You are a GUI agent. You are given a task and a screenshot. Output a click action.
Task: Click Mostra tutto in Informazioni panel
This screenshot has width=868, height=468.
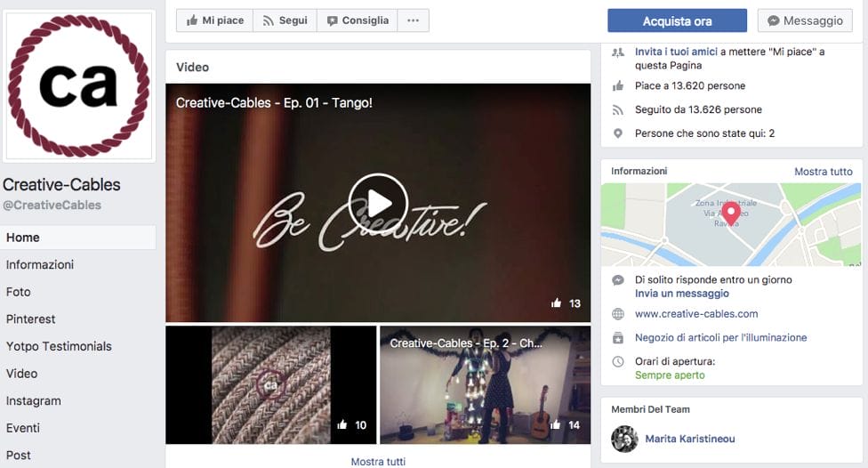point(823,172)
